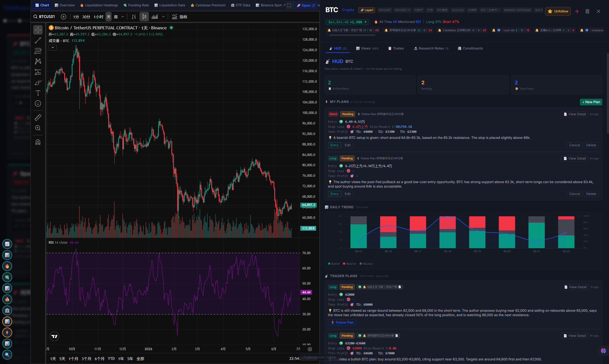Select the trend line drawing tool

coord(38,40)
